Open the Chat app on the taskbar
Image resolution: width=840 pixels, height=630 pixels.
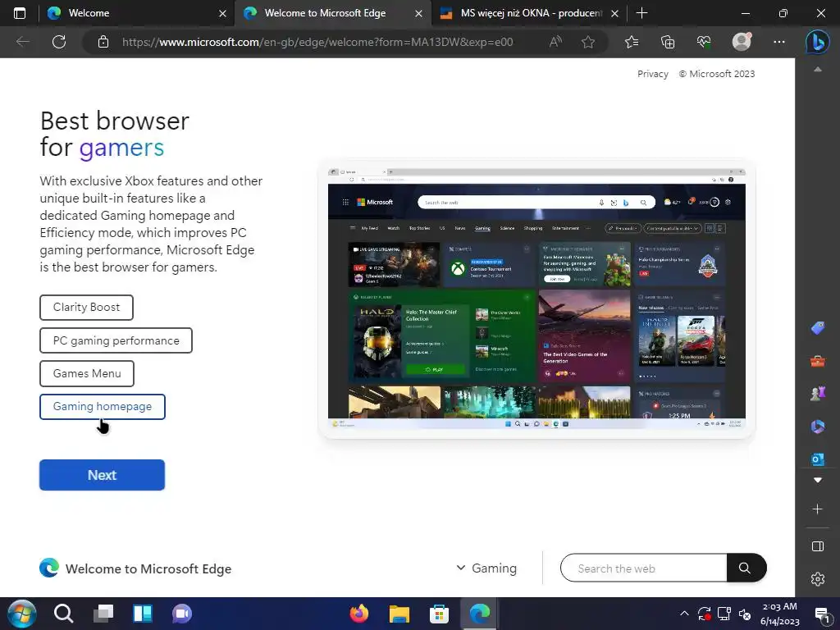pos(182,614)
